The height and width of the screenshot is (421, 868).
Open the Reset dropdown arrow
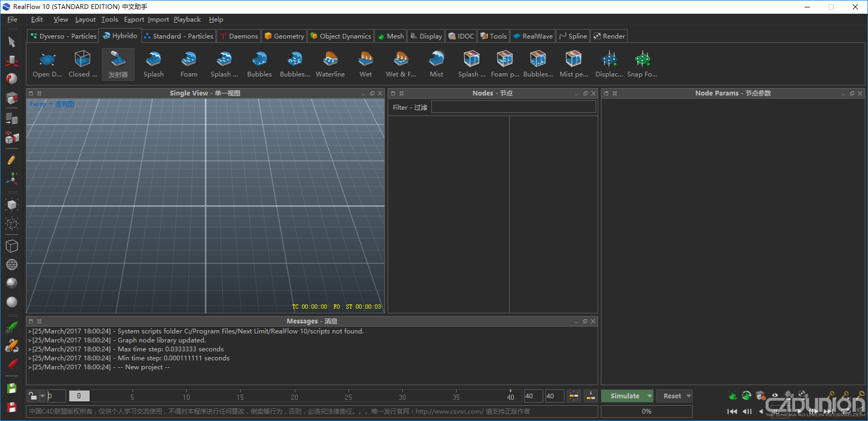pos(688,396)
